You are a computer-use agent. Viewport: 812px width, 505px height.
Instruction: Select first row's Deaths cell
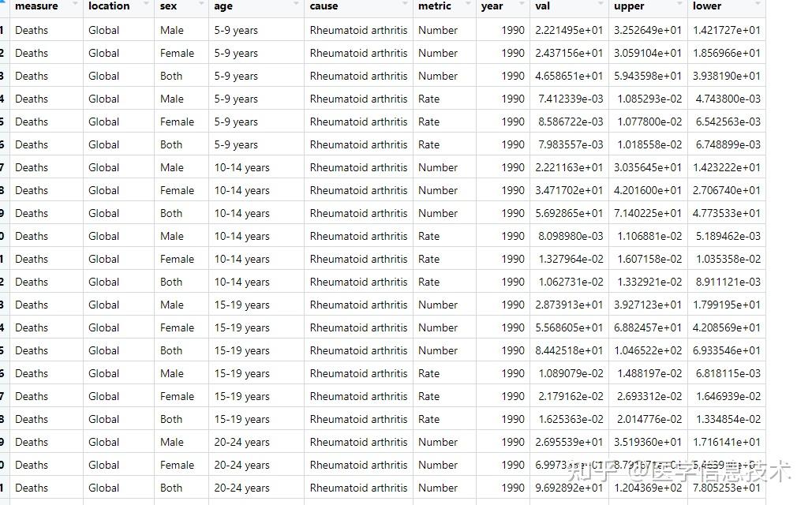[x=32, y=30]
